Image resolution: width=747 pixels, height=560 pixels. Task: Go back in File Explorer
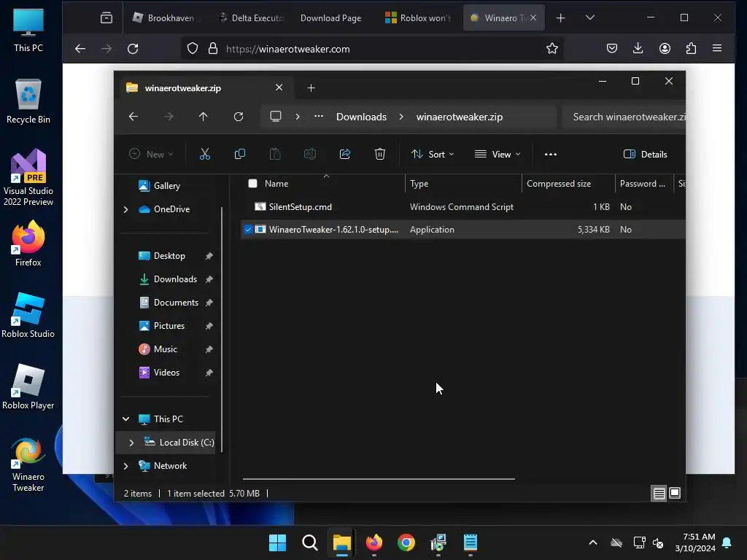133,117
